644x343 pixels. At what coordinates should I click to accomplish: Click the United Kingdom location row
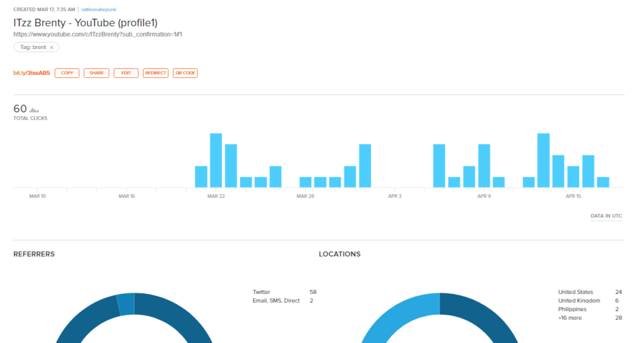pyautogui.click(x=589, y=301)
